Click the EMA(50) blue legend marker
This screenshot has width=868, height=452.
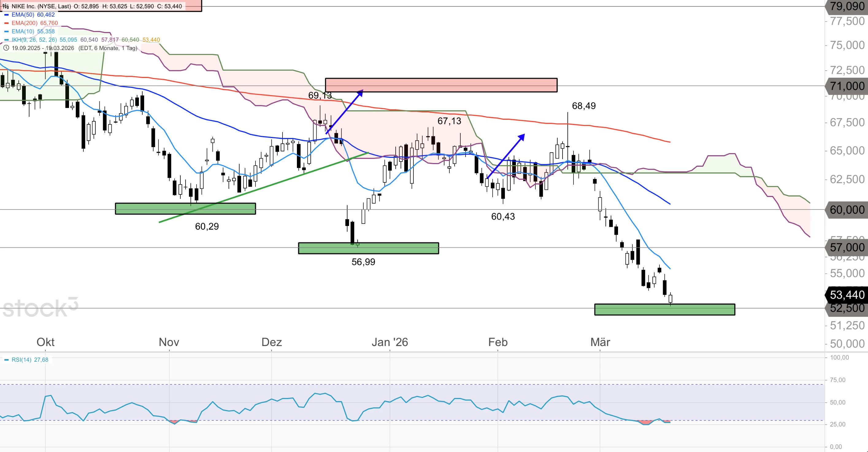click(6, 15)
